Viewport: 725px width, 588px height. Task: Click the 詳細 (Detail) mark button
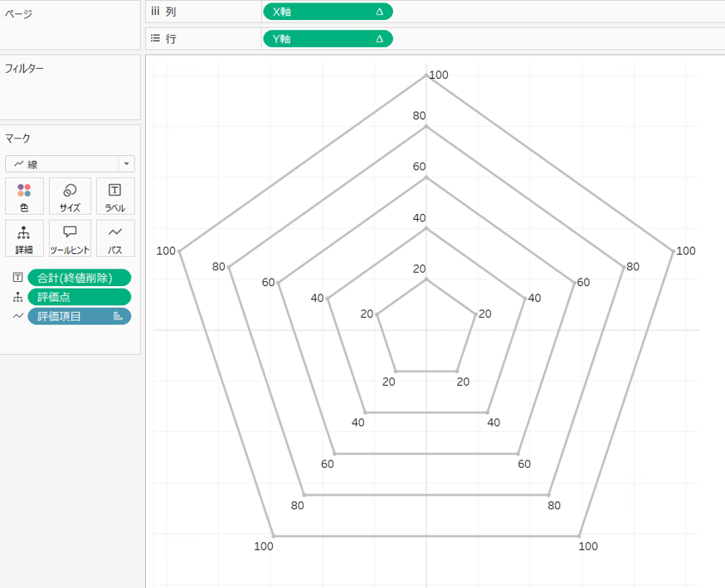[24, 237]
